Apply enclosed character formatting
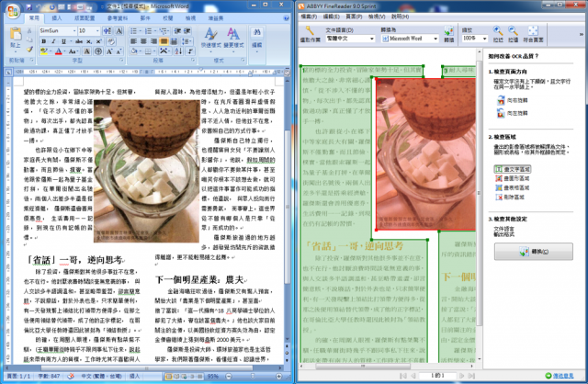 pyautogui.click(x=98, y=51)
